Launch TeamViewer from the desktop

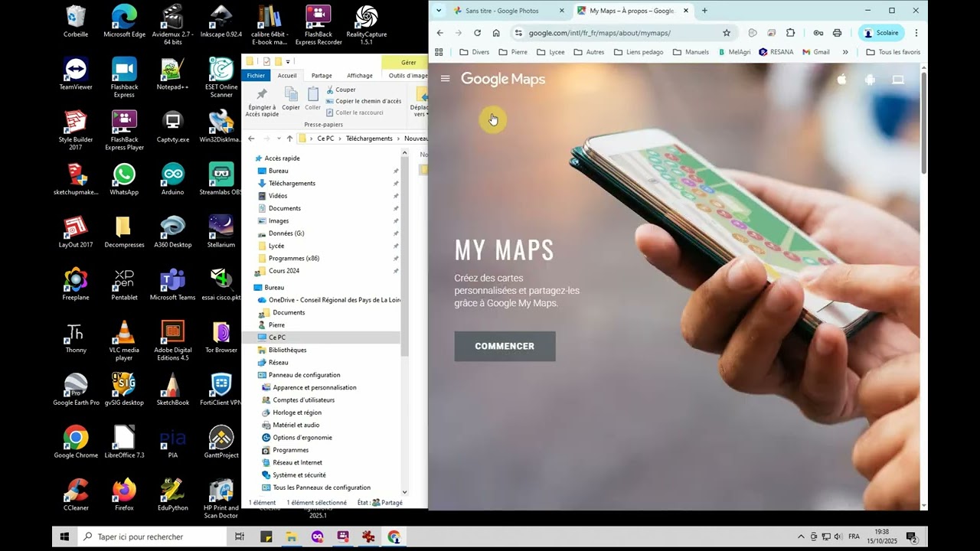(76, 74)
